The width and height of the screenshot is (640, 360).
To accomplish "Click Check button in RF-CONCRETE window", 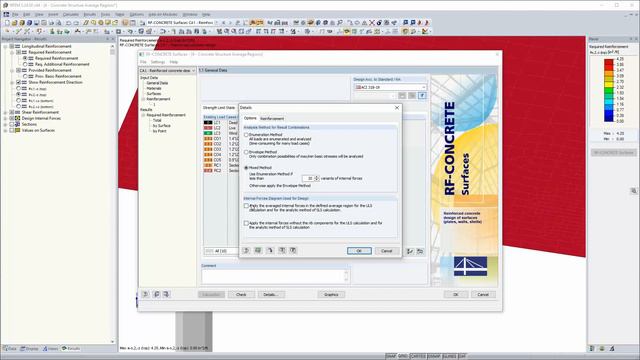I will pyautogui.click(x=241, y=295).
